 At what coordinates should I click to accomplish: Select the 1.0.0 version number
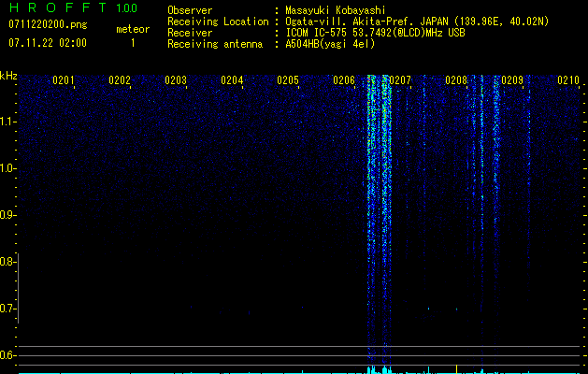click(127, 7)
